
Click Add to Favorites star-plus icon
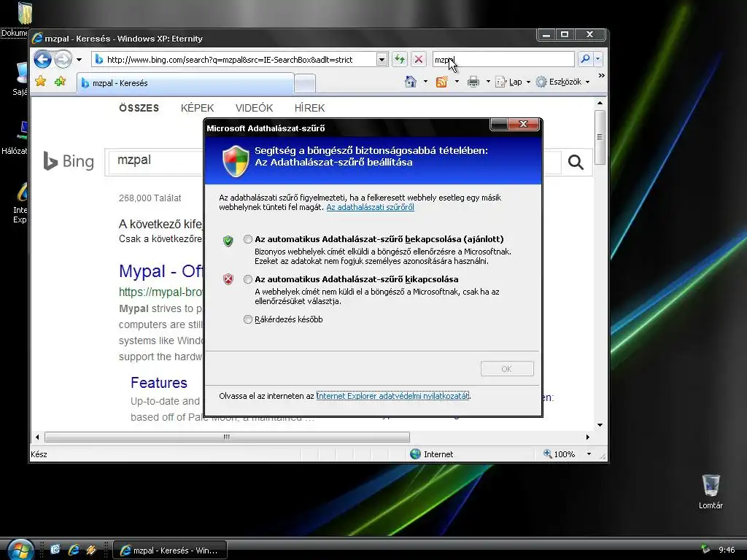60,82
